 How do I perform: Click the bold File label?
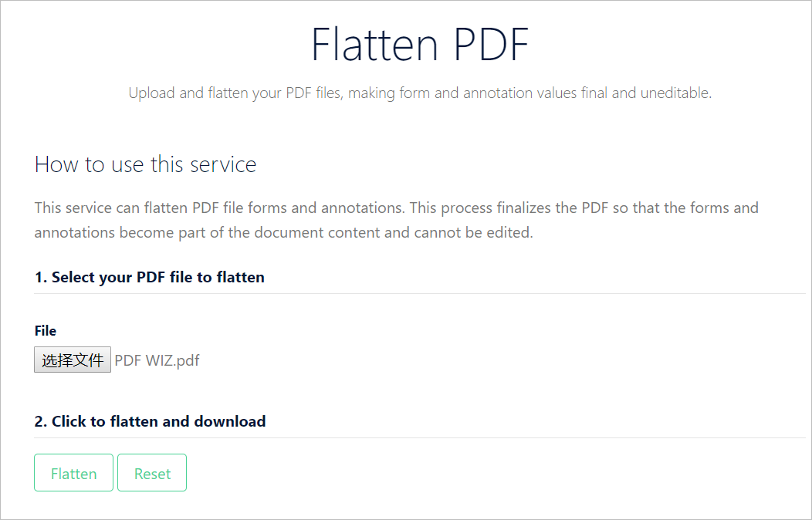[45, 330]
